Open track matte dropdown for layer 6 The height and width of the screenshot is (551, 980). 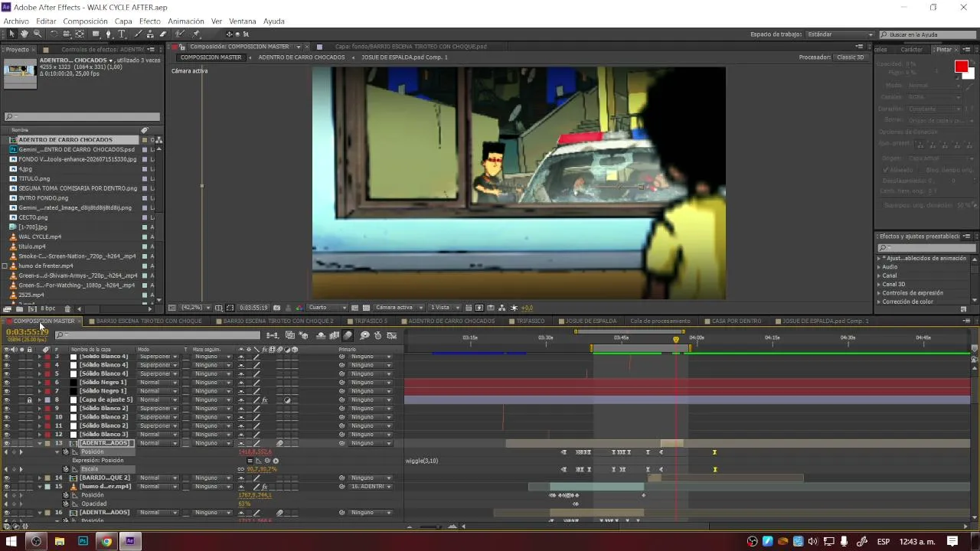point(213,383)
